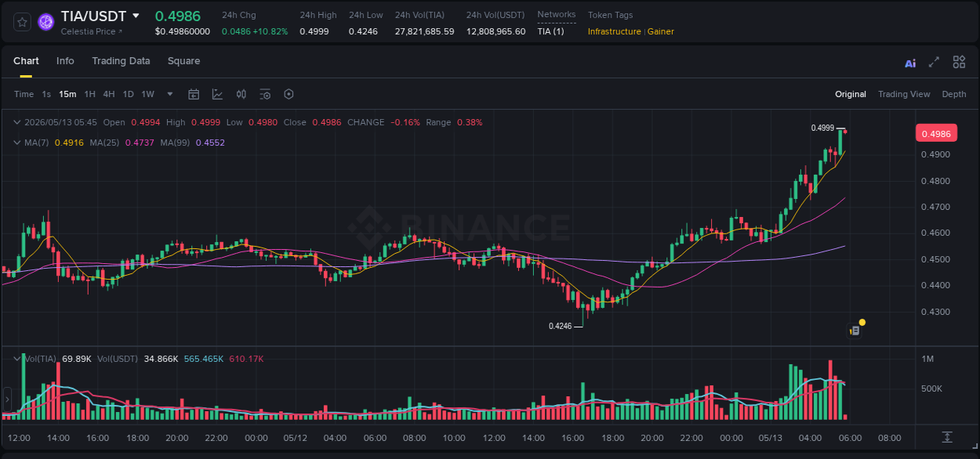Open the news event icon on chart
The width and height of the screenshot is (980, 459).
click(x=855, y=331)
